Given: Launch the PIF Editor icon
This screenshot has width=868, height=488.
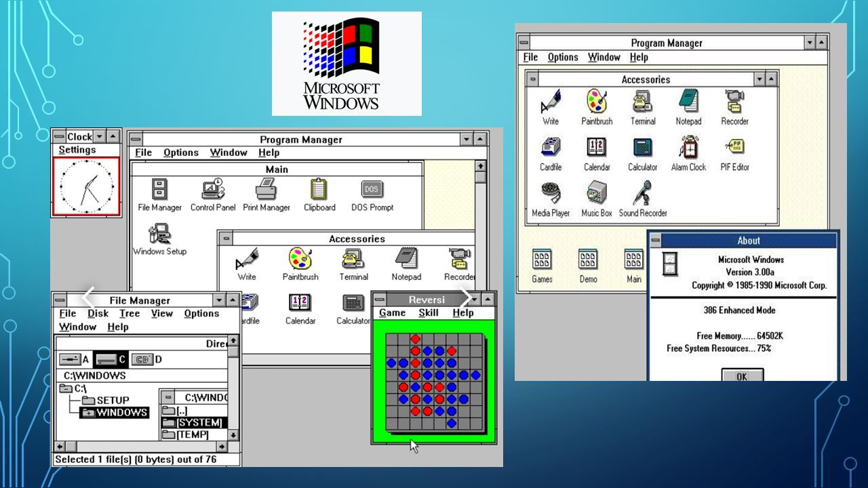Looking at the screenshot, I should (734, 154).
